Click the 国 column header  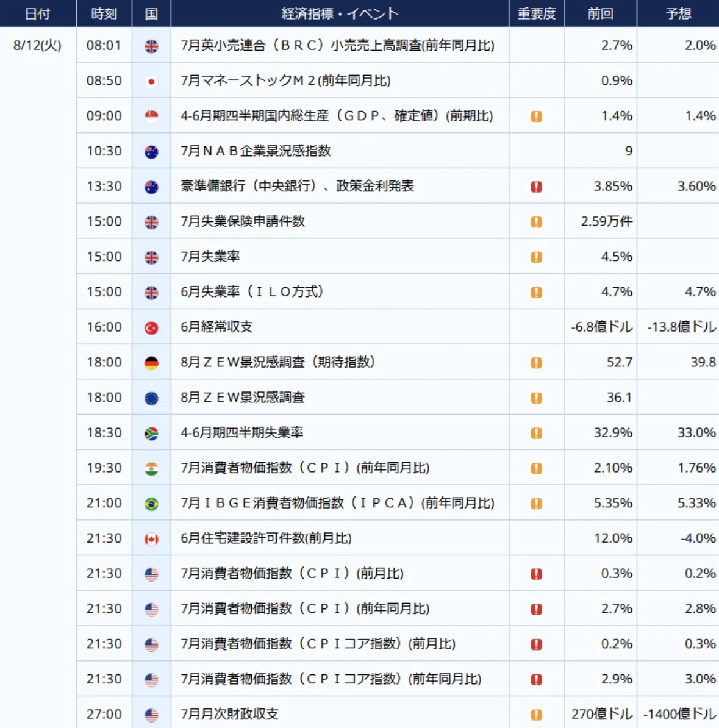pyautogui.click(x=151, y=13)
